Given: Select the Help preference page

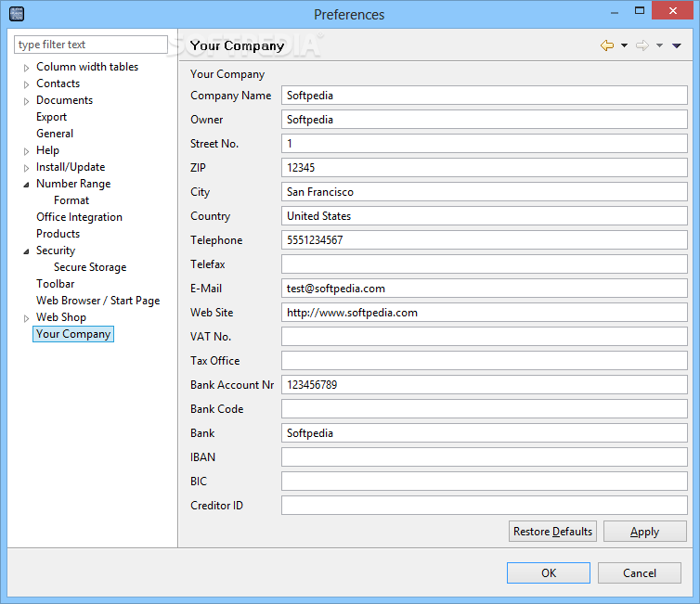Looking at the screenshot, I should pos(47,150).
